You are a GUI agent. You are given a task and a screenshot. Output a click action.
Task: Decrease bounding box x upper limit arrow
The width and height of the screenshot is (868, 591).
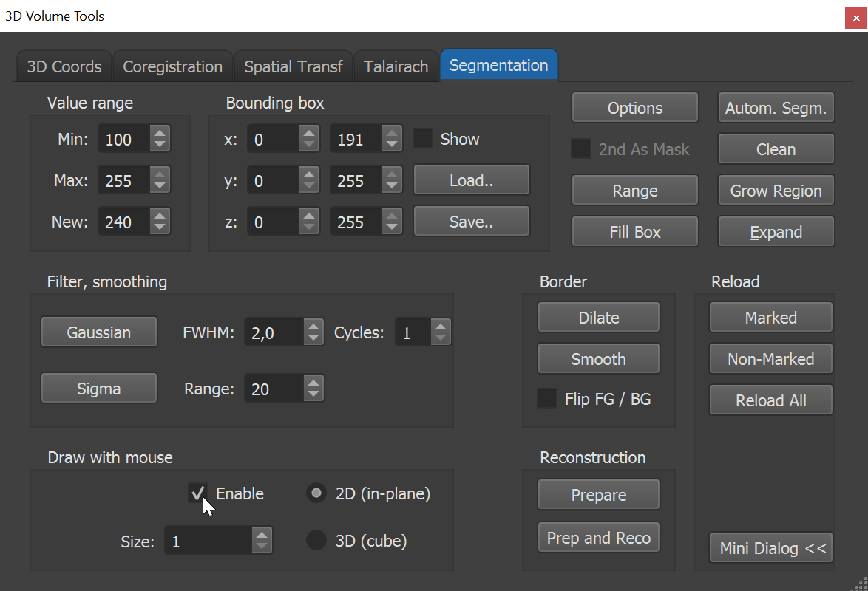click(391, 145)
